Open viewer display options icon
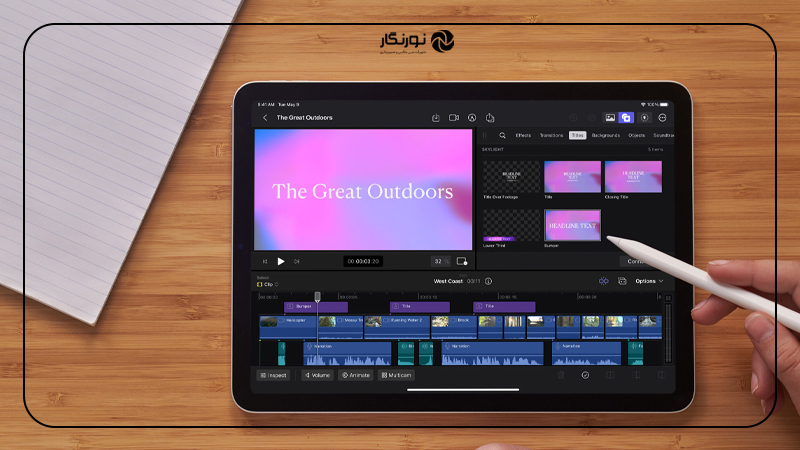Screen dimensions: 800x450 coord(462,261)
